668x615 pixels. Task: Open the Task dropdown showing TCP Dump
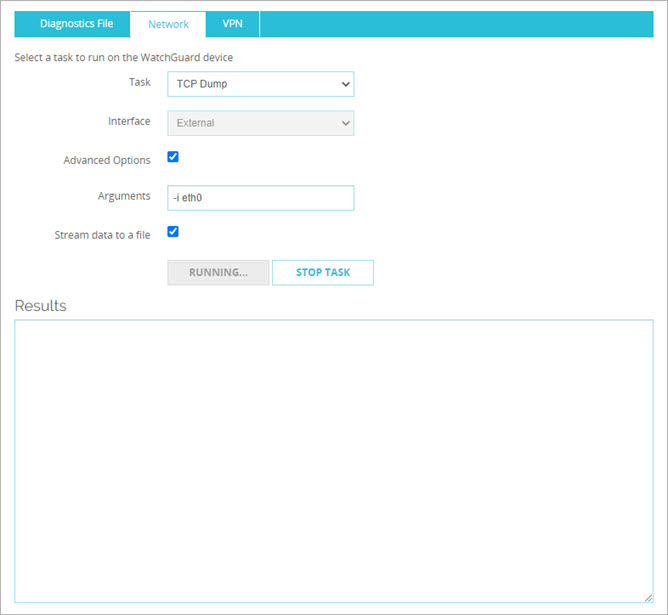[x=250, y=84]
